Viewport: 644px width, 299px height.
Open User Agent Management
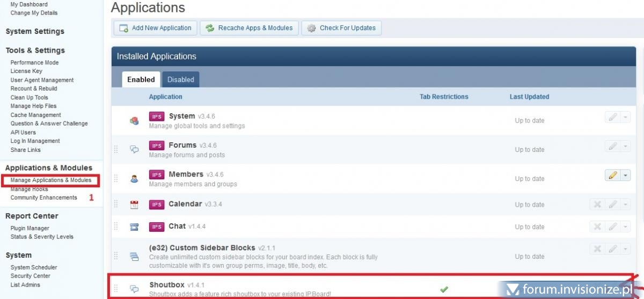(x=42, y=80)
